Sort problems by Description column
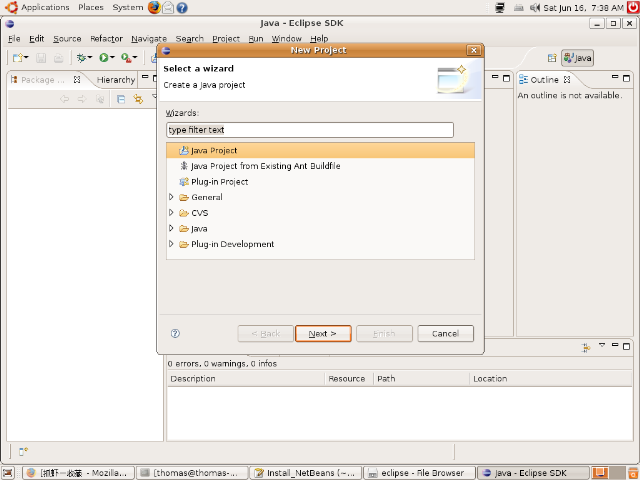The image size is (640, 480). pos(246,379)
